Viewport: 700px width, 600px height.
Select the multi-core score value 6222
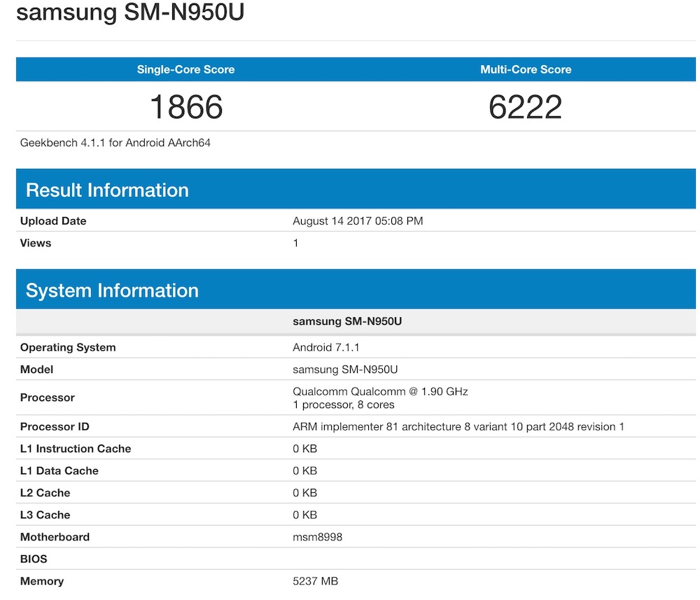coord(526,107)
